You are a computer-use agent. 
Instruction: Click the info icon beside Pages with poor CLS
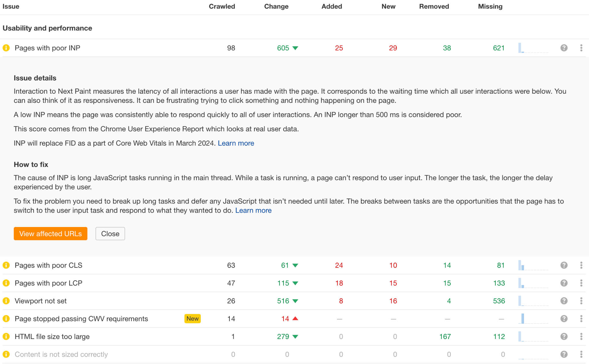pos(6,265)
